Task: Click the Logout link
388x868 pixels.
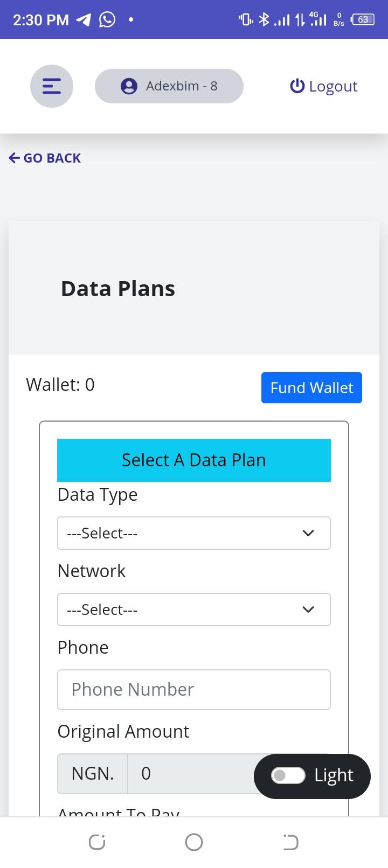Action: [332, 86]
